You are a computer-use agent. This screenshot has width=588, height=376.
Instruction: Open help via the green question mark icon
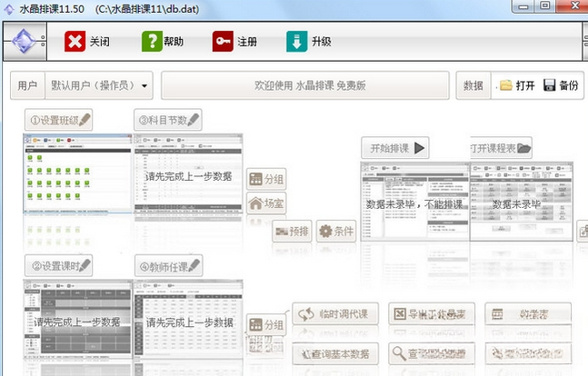(152, 41)
